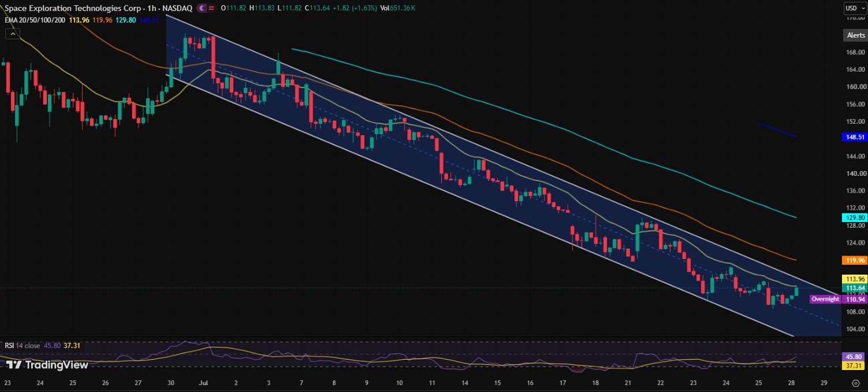
Task: Open chart settings hexagon gear icon
Action: point(855,383)
